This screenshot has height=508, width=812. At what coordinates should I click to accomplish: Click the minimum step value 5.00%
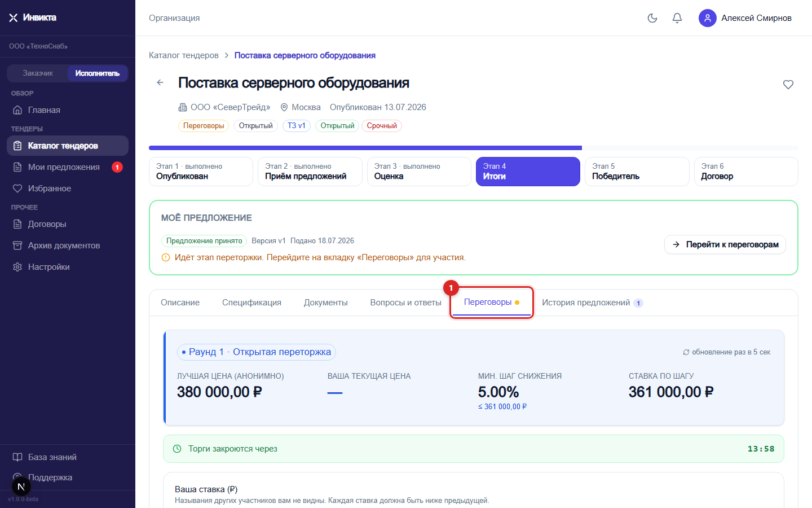[498, 392]
